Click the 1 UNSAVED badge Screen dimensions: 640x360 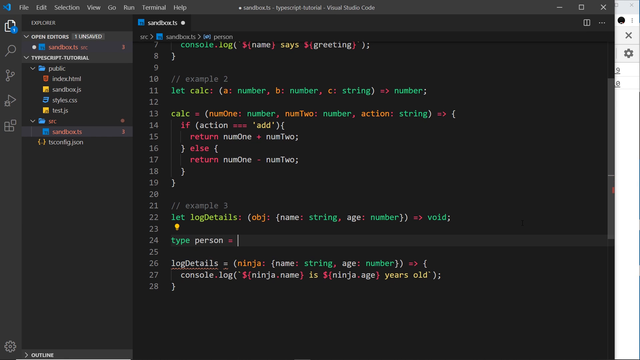point(88,37)
